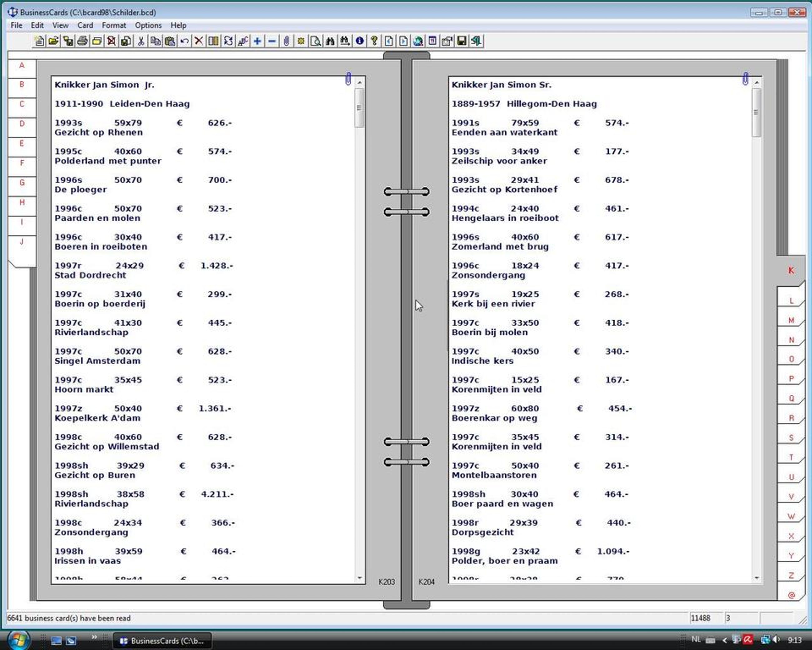
Task: Click the binoculars Find icon
Action: click(x=330, y=41)
